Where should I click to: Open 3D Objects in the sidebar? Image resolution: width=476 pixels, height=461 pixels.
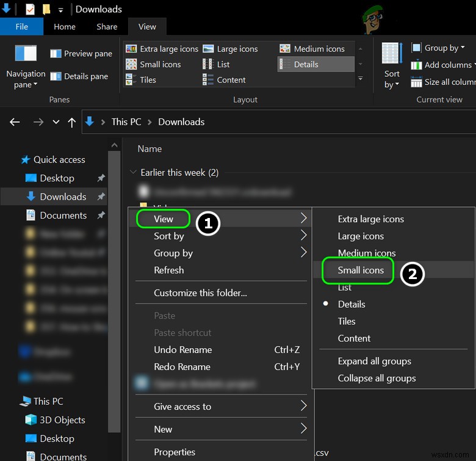tap(56, 420)
